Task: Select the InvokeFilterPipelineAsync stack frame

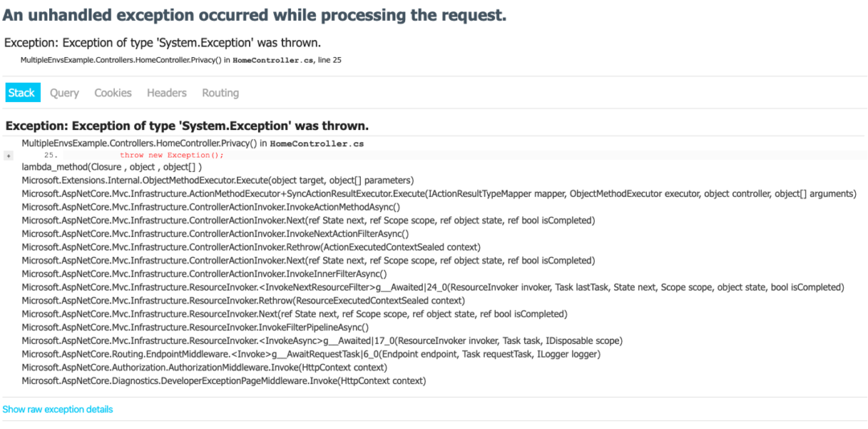Action: (194, 327)
